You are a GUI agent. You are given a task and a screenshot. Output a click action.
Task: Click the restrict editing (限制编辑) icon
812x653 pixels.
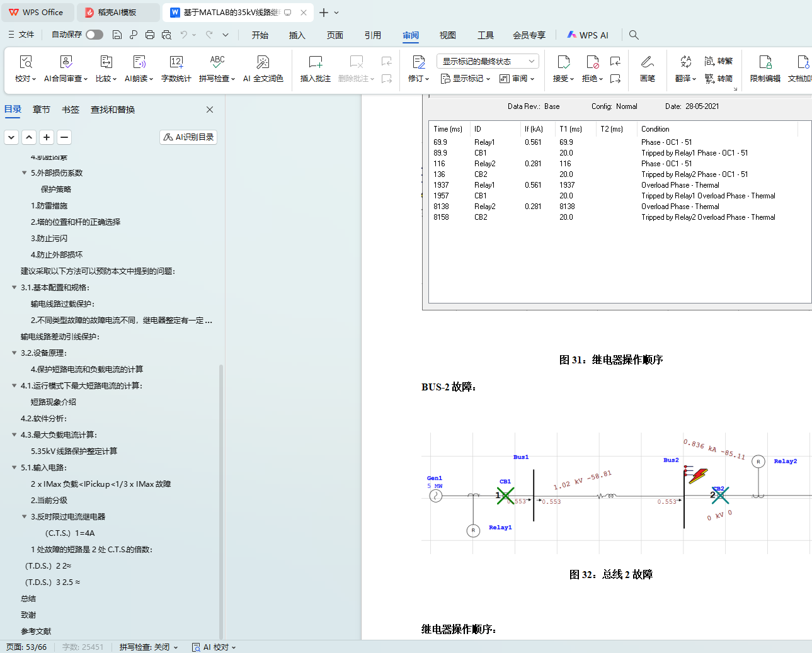click(x=765, y=62)
